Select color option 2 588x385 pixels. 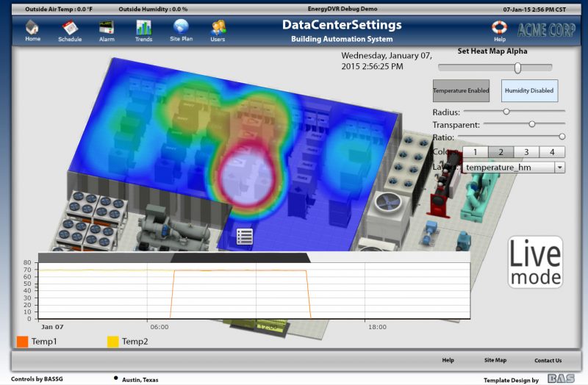click(501, 152)
